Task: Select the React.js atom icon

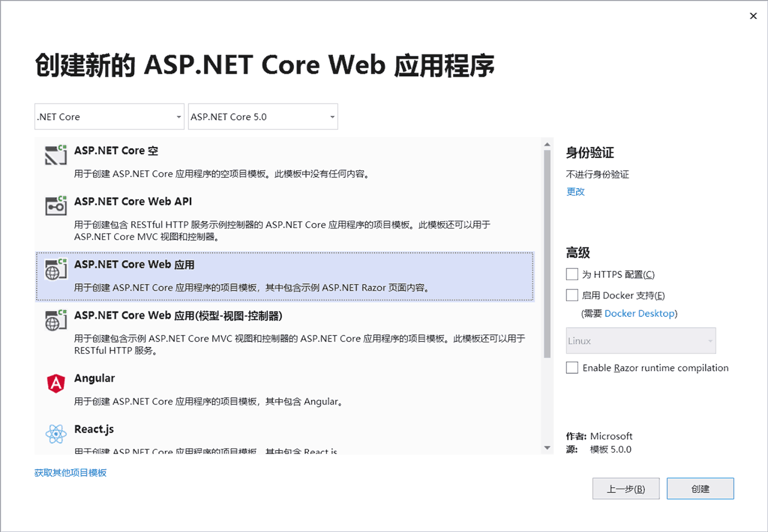Action: [56, 434]
